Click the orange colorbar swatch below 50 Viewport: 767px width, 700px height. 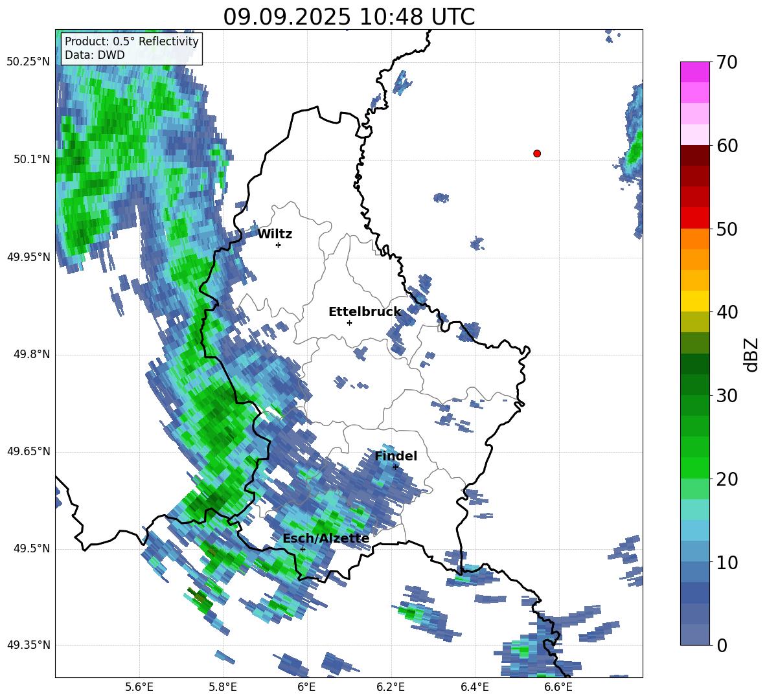(x=694, y=239)
